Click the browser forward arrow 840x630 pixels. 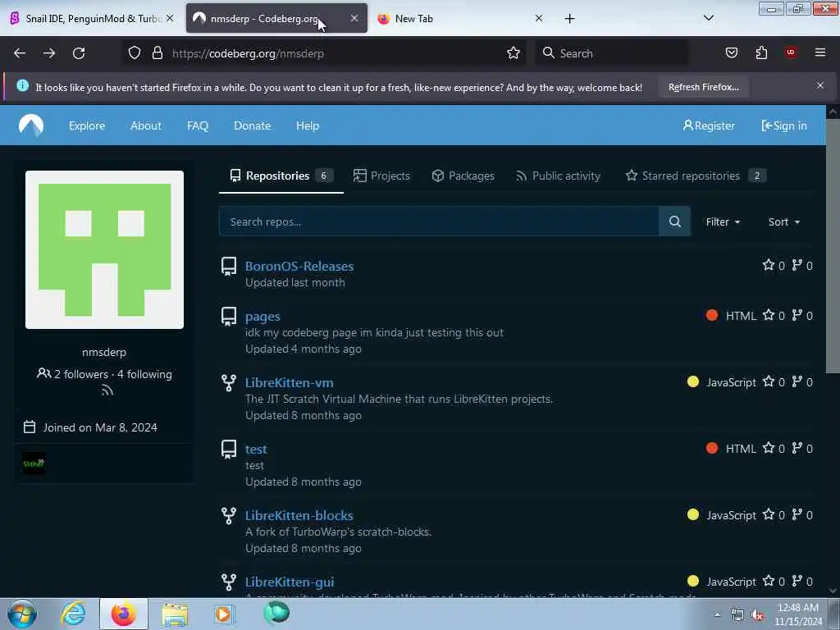pos(49,53)
